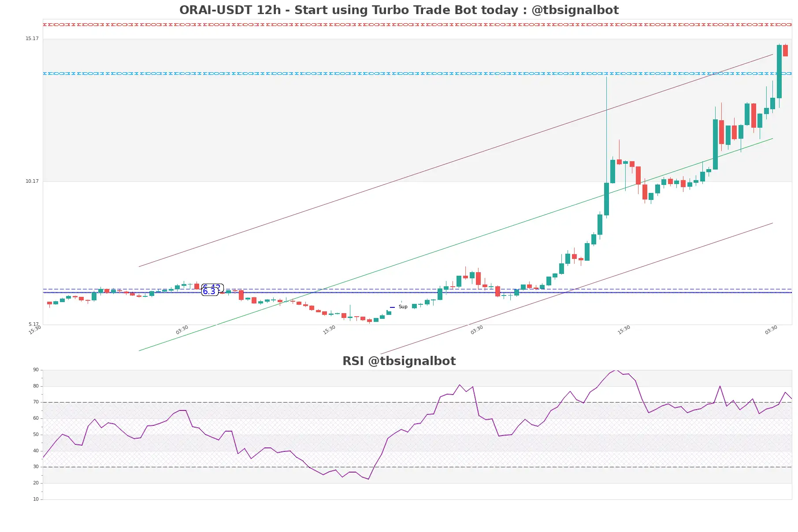Click the 15.17 price axis label
798x532 pixels.
(x=32, y=39)
